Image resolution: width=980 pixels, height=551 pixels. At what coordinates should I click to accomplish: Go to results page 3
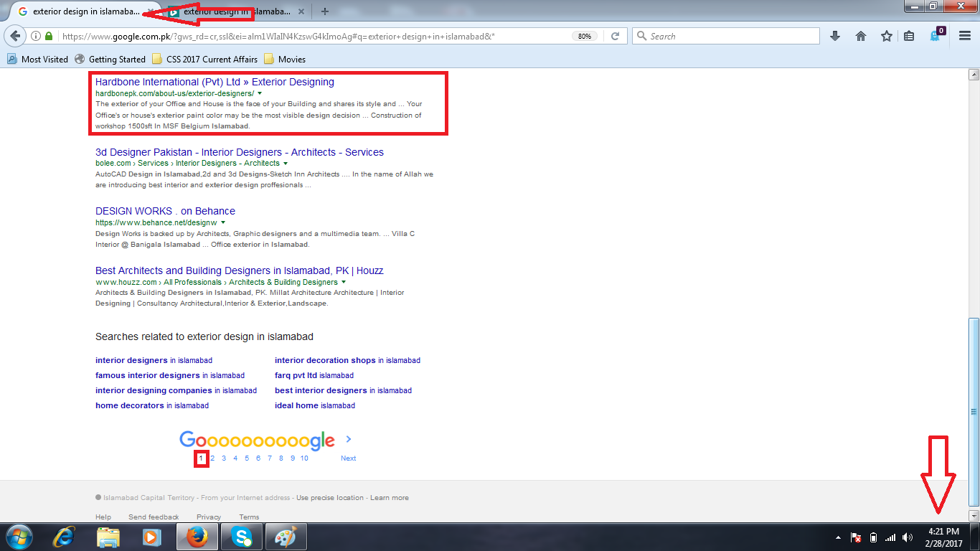(224, 458)
